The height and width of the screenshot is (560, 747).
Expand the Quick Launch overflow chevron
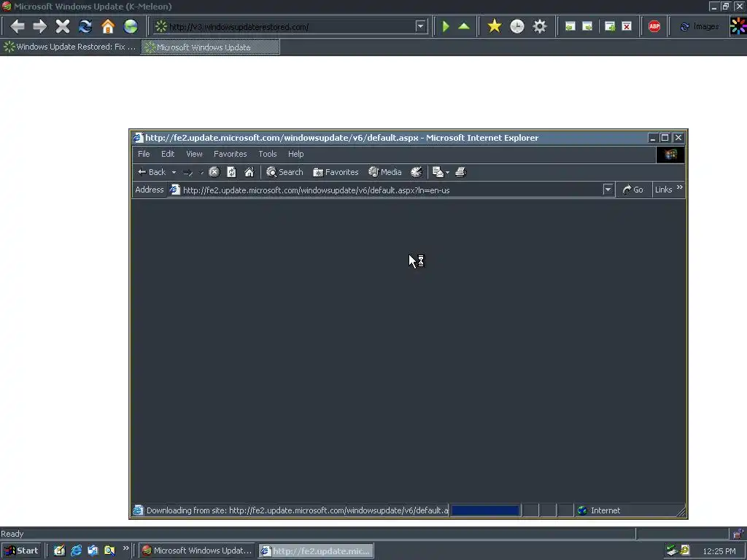pos(125,548)
